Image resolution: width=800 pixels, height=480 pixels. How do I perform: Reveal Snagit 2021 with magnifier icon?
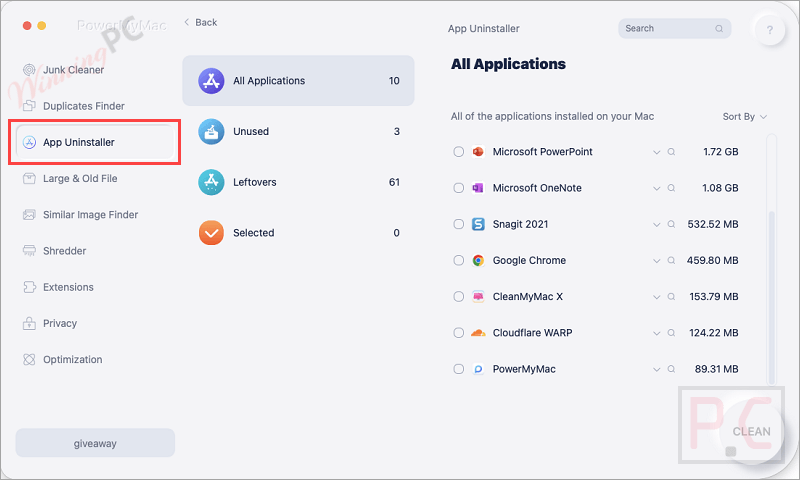click(x=671, y=224)
